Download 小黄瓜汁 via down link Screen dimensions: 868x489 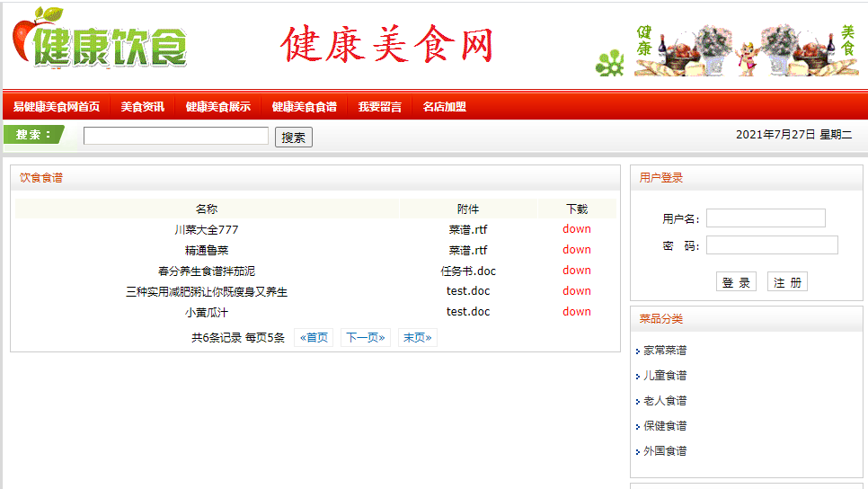tap(577, 312)
